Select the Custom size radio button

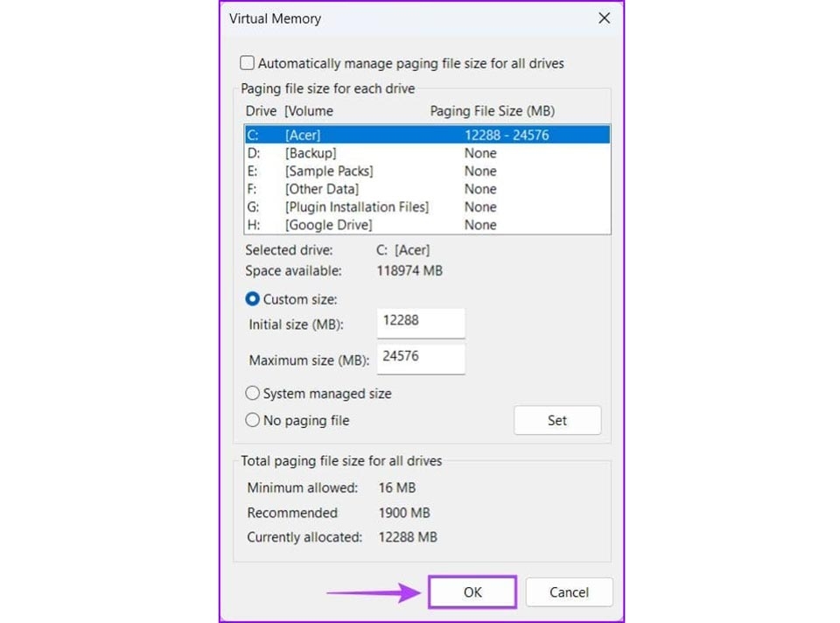pos(252,298)
